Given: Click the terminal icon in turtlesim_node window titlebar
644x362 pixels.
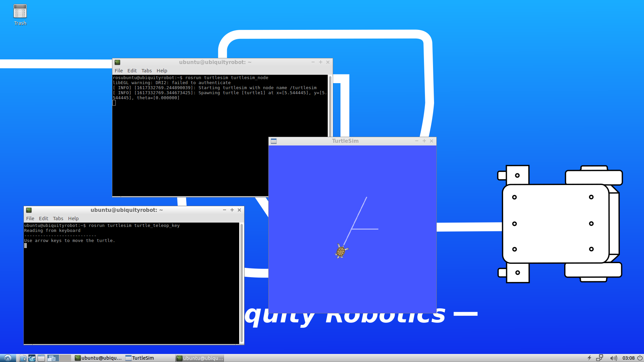Looking at the screenshot, I should pyautogui.click(x=117, y=62).
